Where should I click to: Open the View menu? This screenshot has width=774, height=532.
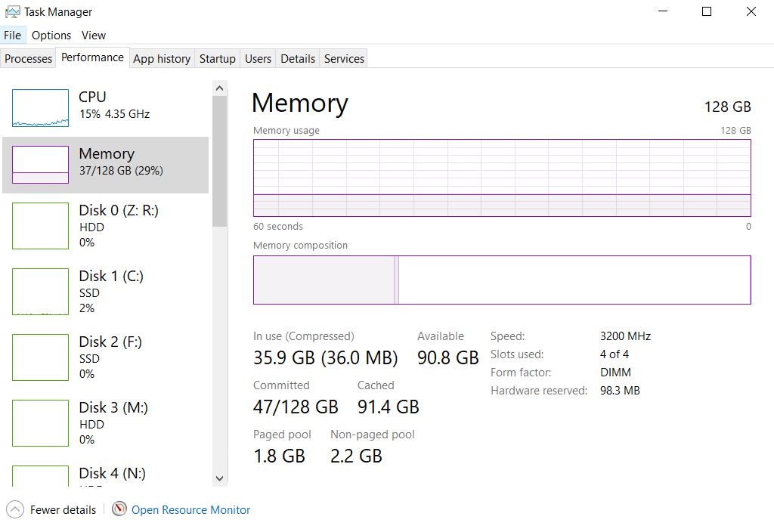pyautogui.click(x=94, y=36)
